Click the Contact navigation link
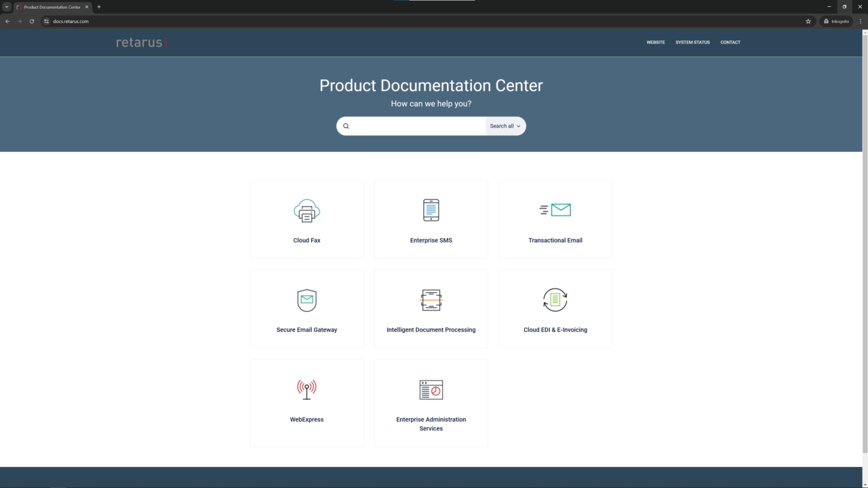Viewport: 868px width, 488px height. pos(730,42)
